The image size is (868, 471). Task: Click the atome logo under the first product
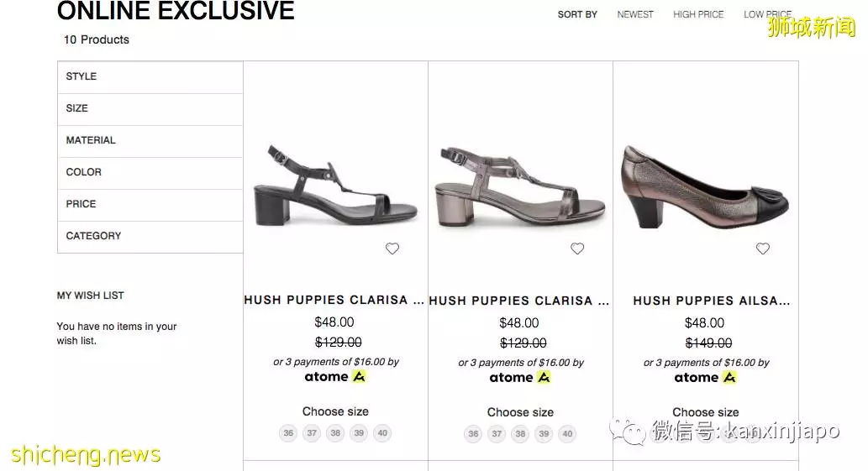coord(335,377)
